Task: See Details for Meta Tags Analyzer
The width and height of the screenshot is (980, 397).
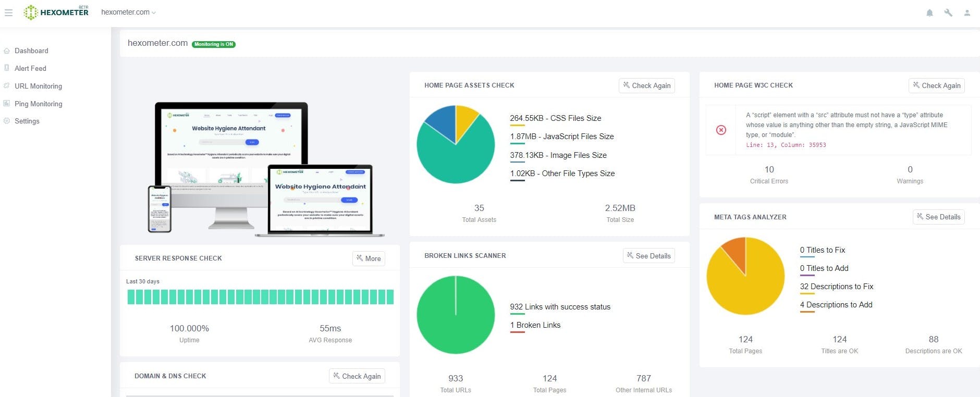Action: [939, 217]
